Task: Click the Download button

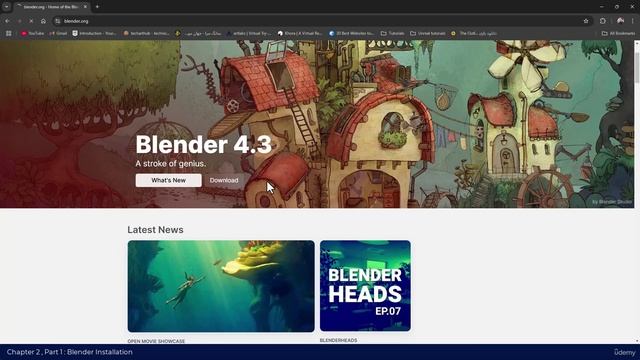Action: point(224,180)
